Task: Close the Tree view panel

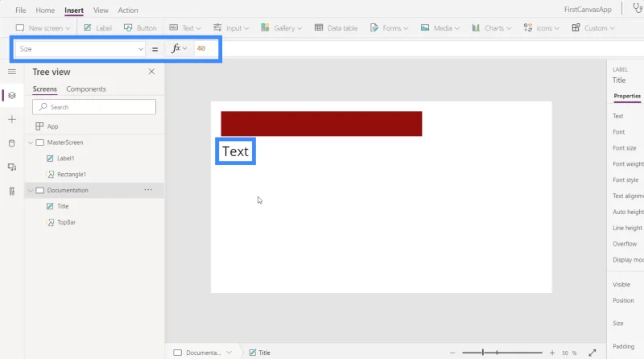Action: (151, 72)
